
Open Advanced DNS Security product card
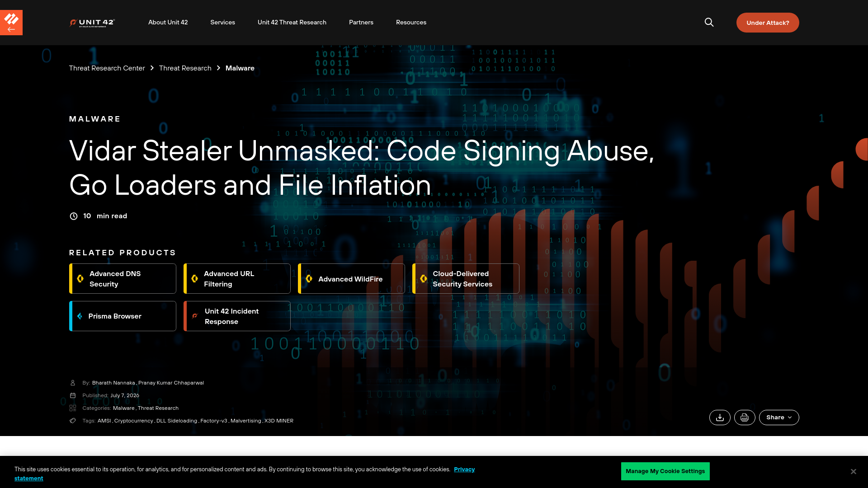[123, 279]
